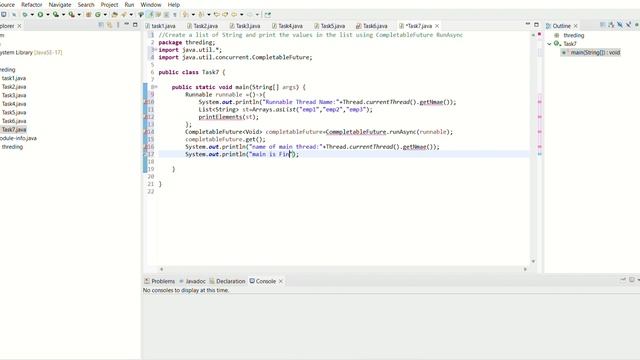Maximize the editor area

point(536,24)
